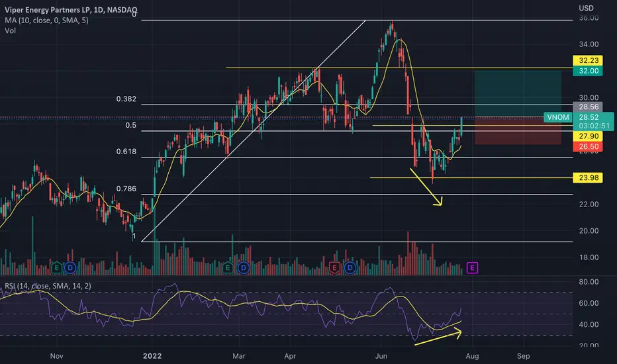Click the Nov label on time axis
The height and width of the screenshot is (364, 617).
pyautogui.click(x=57, y=356)
